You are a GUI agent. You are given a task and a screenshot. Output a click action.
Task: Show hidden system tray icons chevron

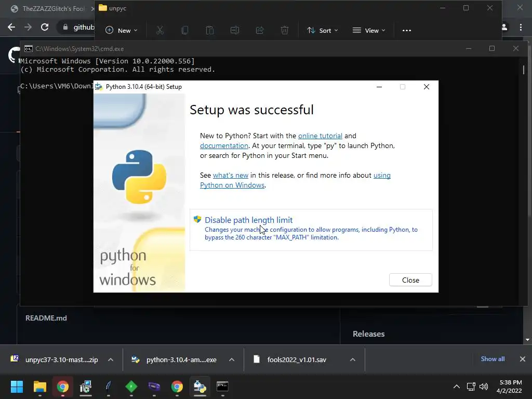(457, 387)
